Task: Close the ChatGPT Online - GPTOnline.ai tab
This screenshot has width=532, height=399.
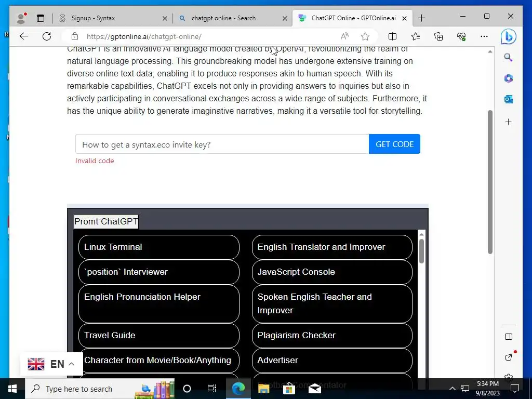Action: click(404, 18)
